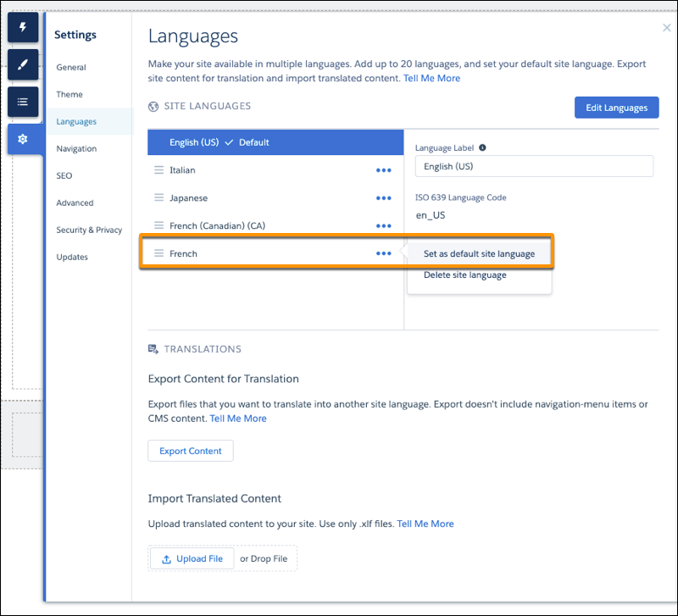Viewport: 678px width, 616px height.
Task: Click the drag handle beside Japanese
Action: 159,197
